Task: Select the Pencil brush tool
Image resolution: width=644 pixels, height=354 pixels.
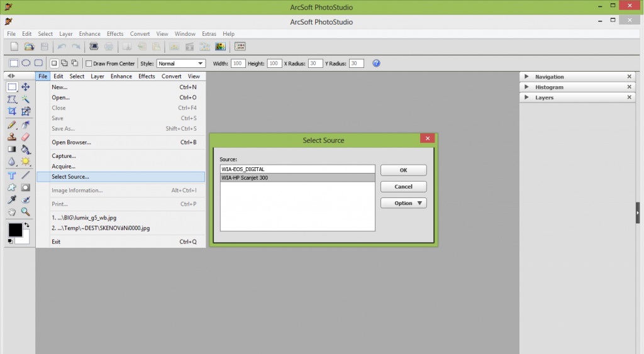Action: coord(12,124)
